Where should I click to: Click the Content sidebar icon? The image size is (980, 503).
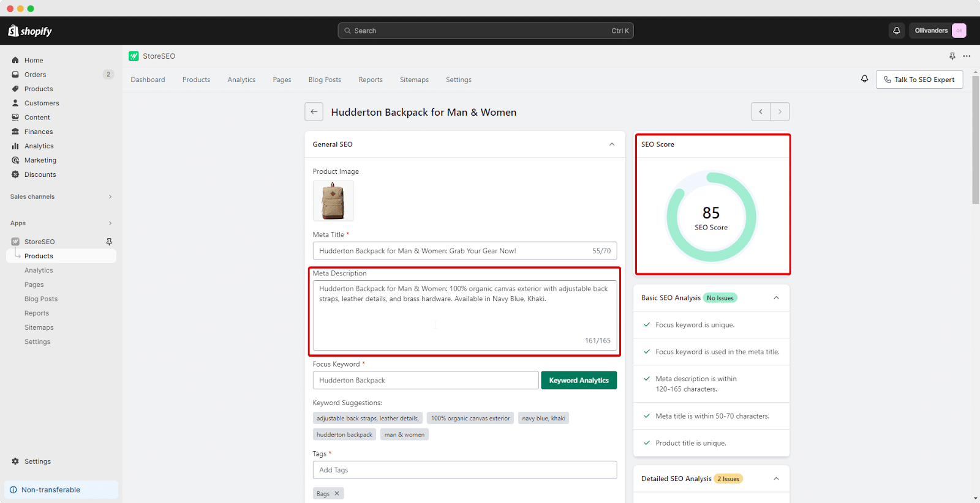point(15,117)
